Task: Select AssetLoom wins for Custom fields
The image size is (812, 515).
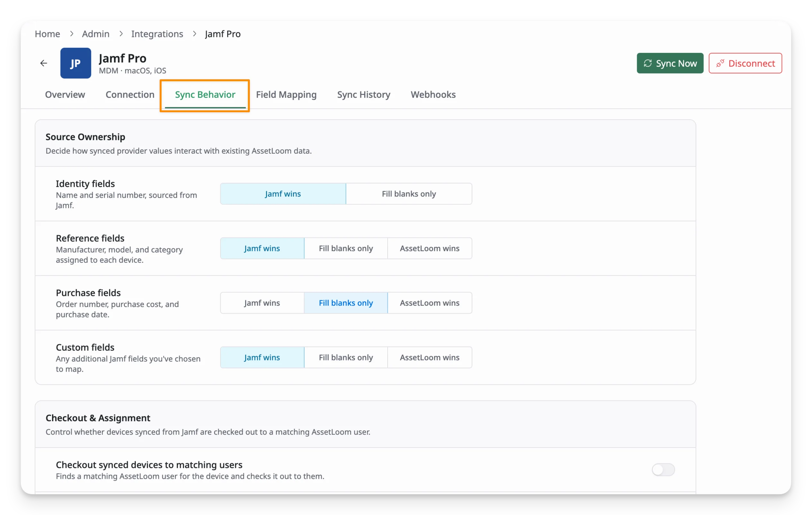Action: click(x=430, y=357)
